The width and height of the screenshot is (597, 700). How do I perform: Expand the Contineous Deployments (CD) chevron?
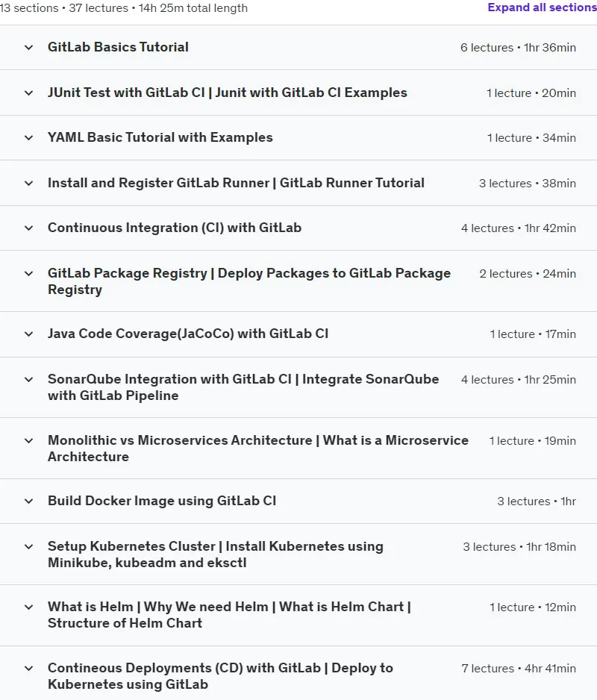pos(28,669)
